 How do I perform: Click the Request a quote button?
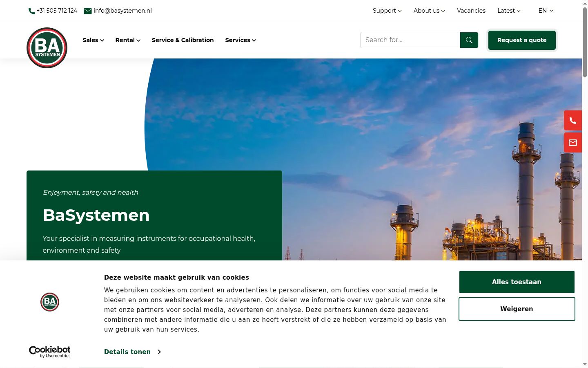[x=522, y=40]
